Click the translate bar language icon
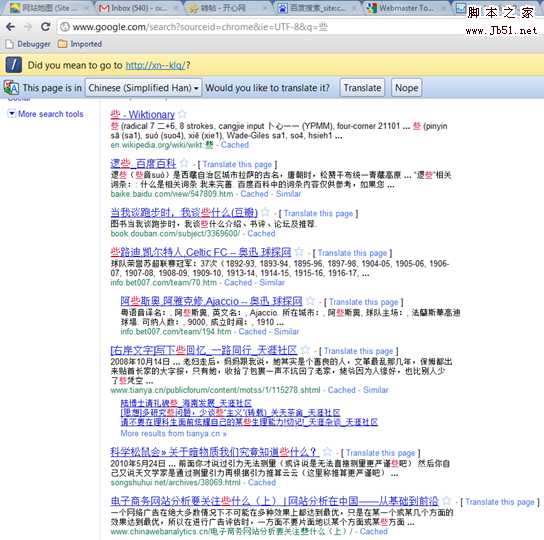Screen dimensions: 544x540 [x=11, y=88]
